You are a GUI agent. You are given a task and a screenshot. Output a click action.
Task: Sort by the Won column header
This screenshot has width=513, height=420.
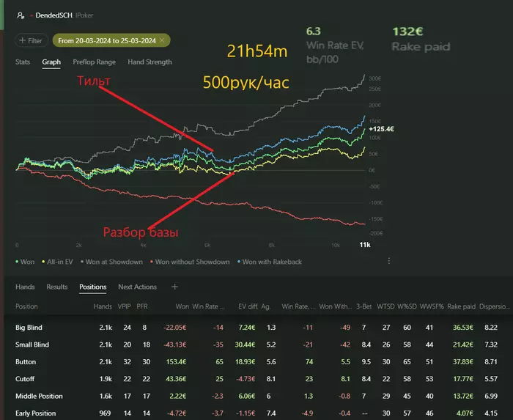(x=182, y=306)
